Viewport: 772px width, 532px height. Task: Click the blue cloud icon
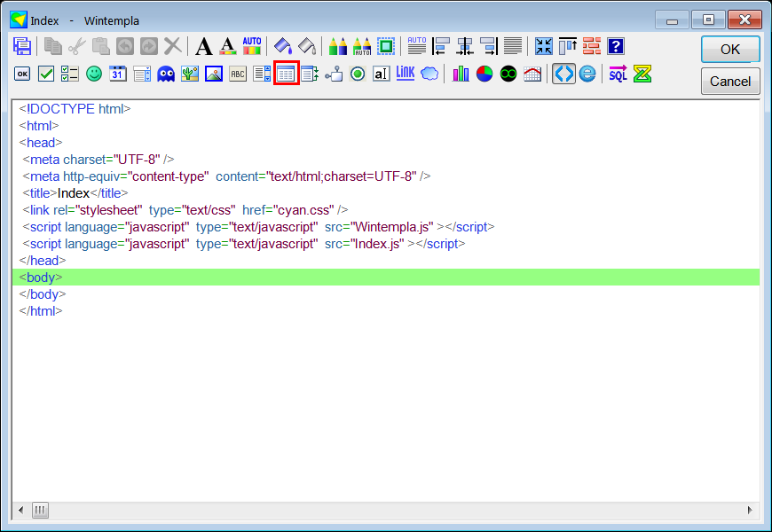(429, 74)
